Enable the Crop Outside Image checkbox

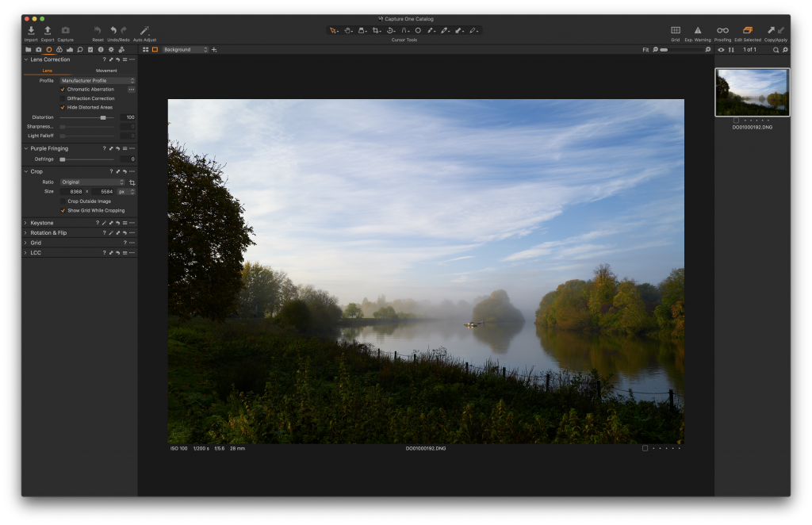[x=63, y=201]
